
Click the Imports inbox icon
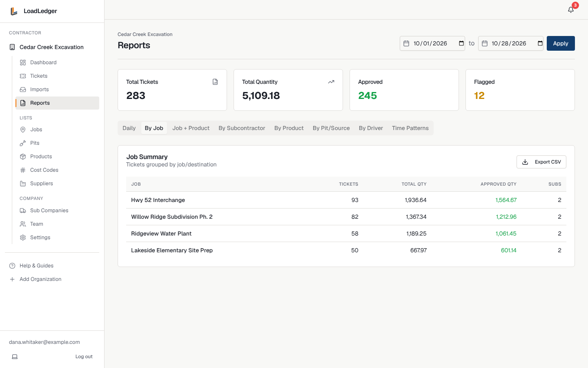point(23,90)
